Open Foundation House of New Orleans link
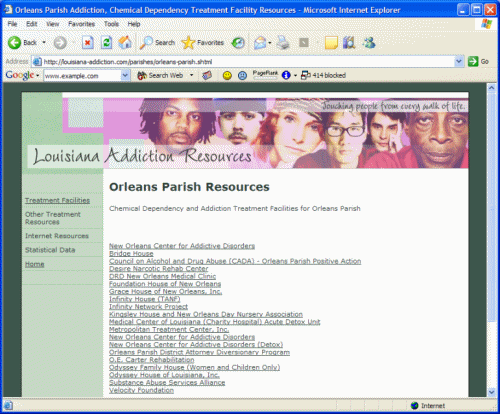This screenshot has height=414, width=500. tap(165, 284)
